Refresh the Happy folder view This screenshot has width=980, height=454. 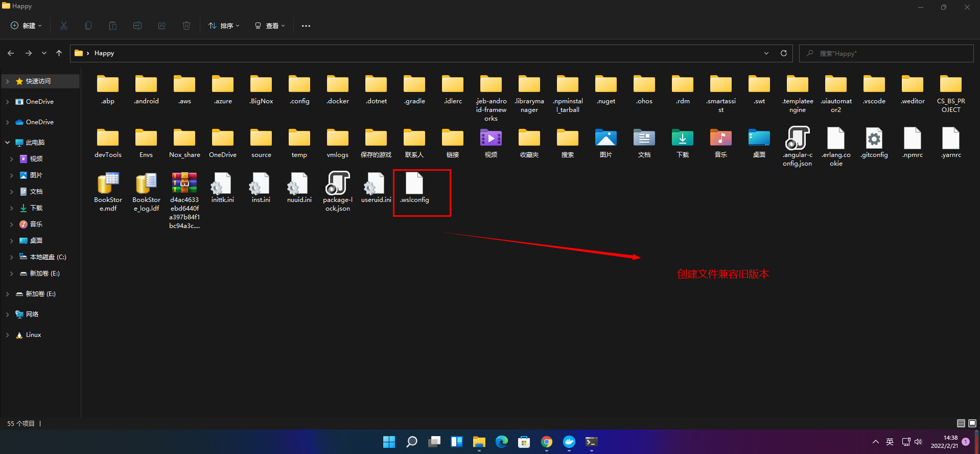point(784,53)
